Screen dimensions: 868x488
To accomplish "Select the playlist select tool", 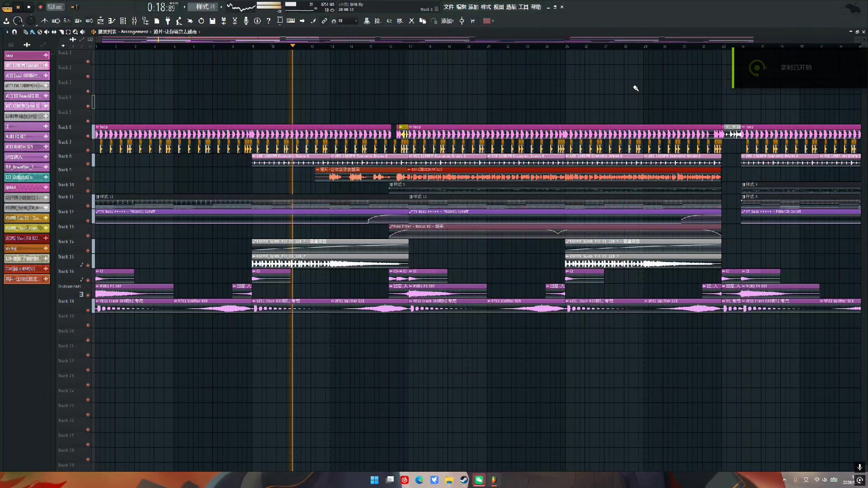I will pyautogui.click(x=68, y=32).
